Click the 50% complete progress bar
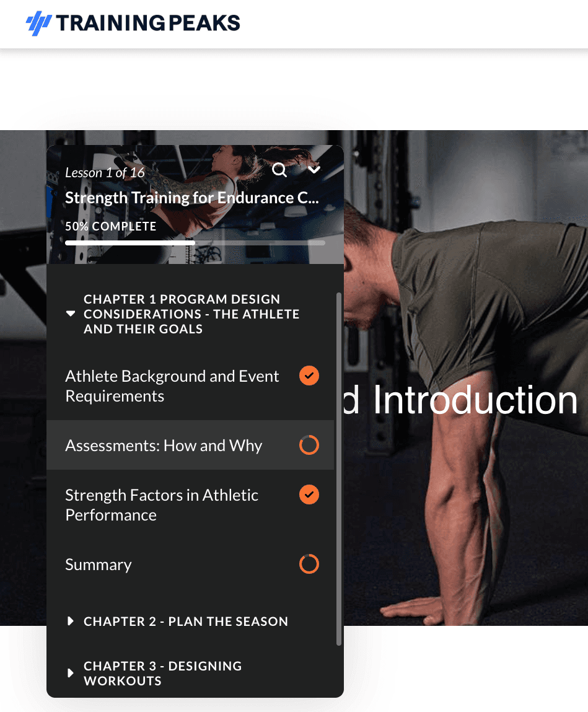 pos(195,243)
